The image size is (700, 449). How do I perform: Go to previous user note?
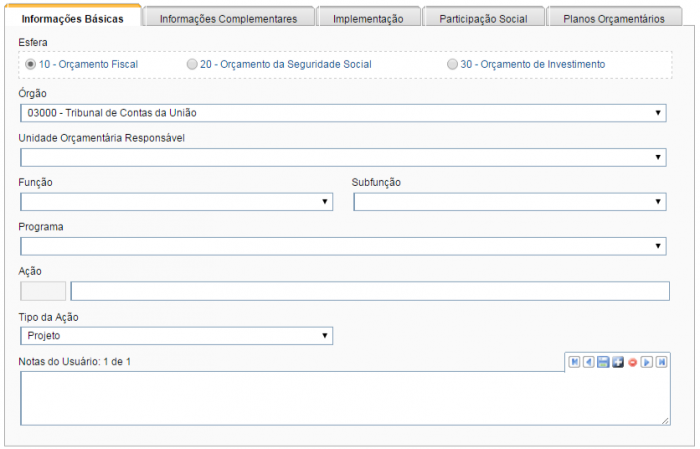tap(589, 362)
